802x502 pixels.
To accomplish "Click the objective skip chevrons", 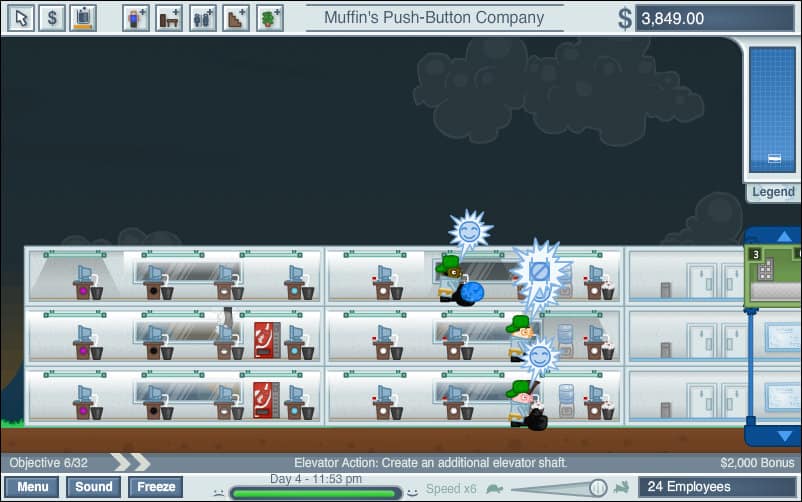I will coord(131,463).
